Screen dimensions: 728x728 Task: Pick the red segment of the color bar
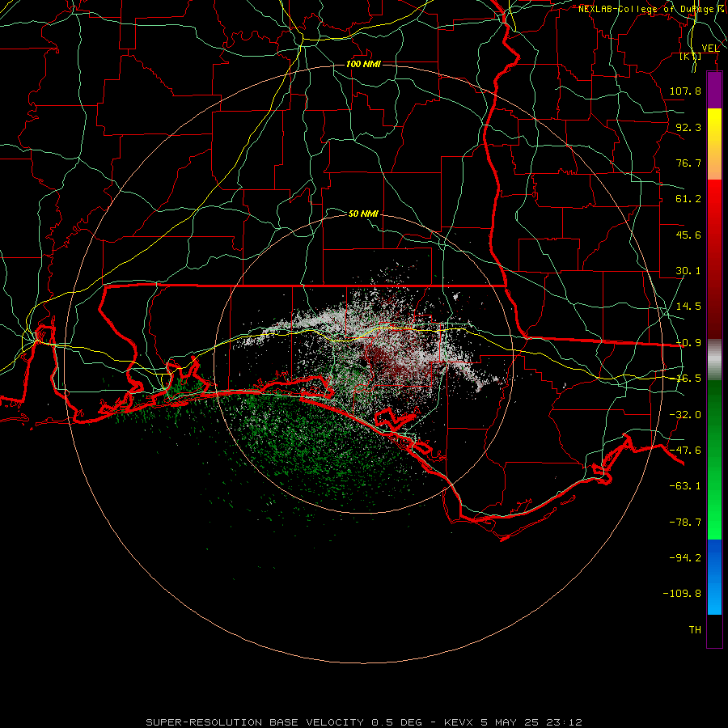(714, 259)
